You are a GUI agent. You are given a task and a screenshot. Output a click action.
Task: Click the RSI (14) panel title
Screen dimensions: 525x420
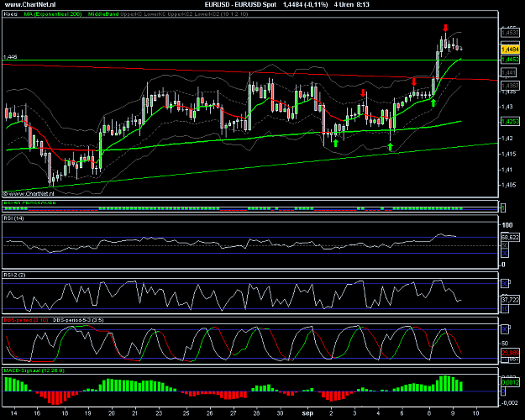tap(13, 218)
